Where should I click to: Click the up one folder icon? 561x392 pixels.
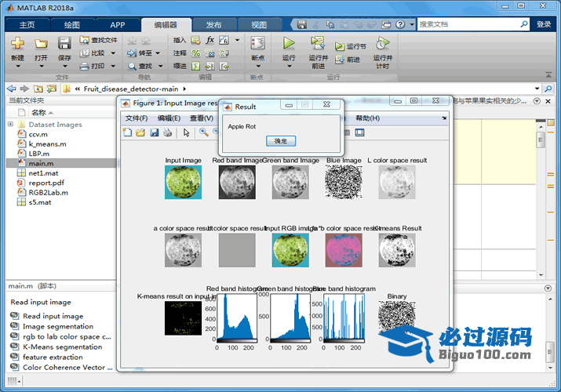pos(38,89)
